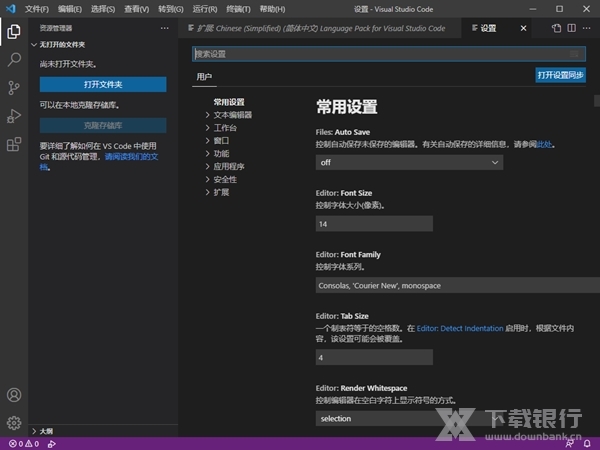Click the Open Settings (JSON) icon
This screenshot has height=450, width=600.
point(556,28)
